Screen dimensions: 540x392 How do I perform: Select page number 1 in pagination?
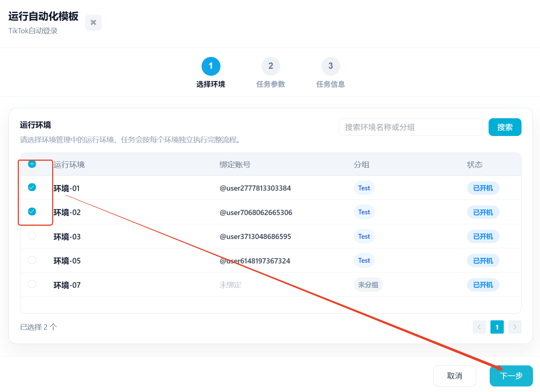497,327
